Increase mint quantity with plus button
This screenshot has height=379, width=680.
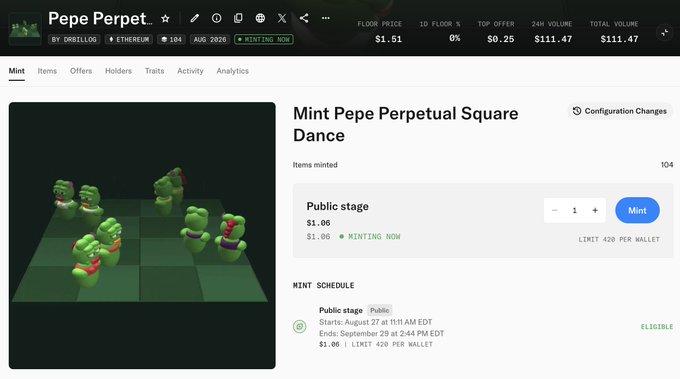click(x=595, y=210)
